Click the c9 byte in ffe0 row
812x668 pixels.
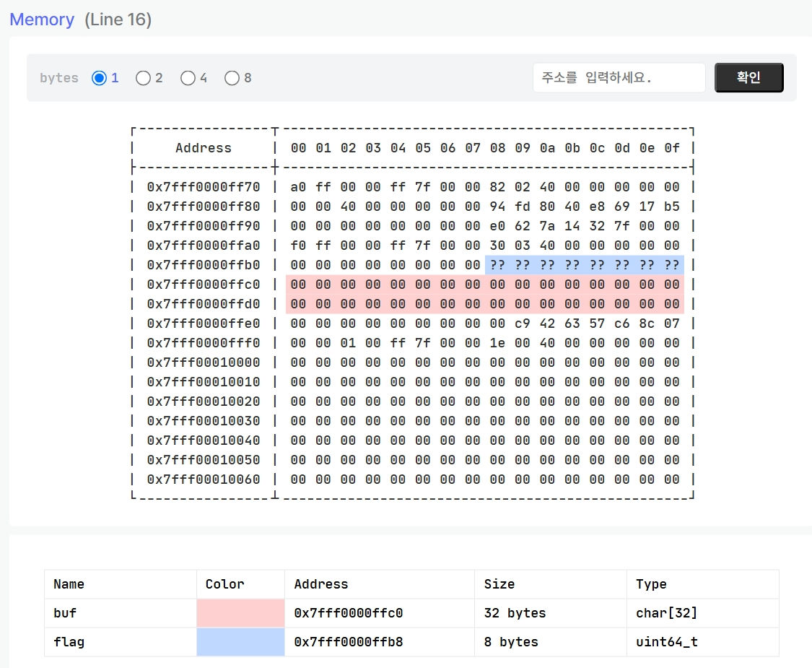523,324
